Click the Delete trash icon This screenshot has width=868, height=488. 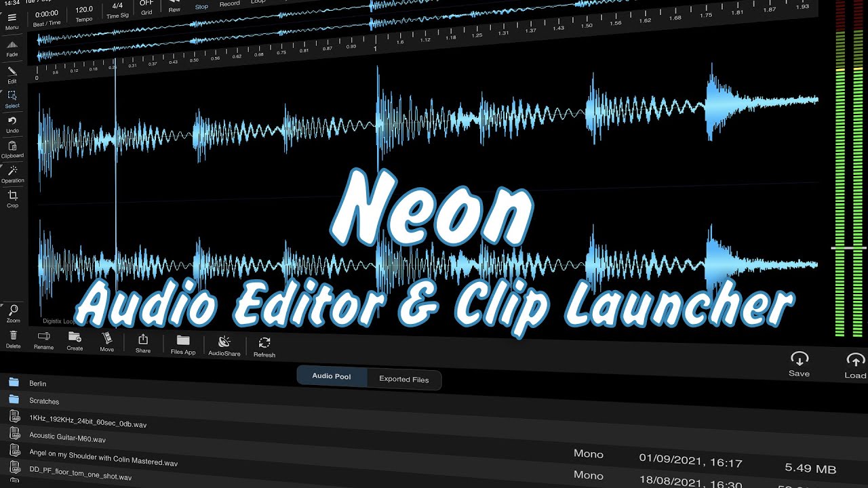[x=14, y=335]
